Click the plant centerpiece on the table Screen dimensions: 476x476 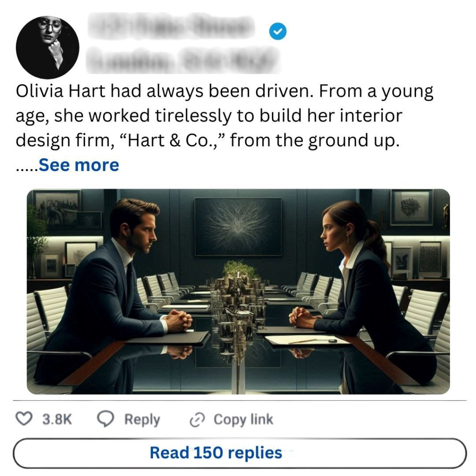[x=240, y=270]
